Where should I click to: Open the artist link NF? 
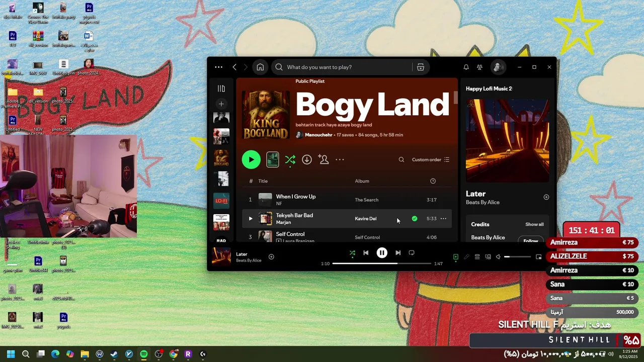tap(279, 204)
